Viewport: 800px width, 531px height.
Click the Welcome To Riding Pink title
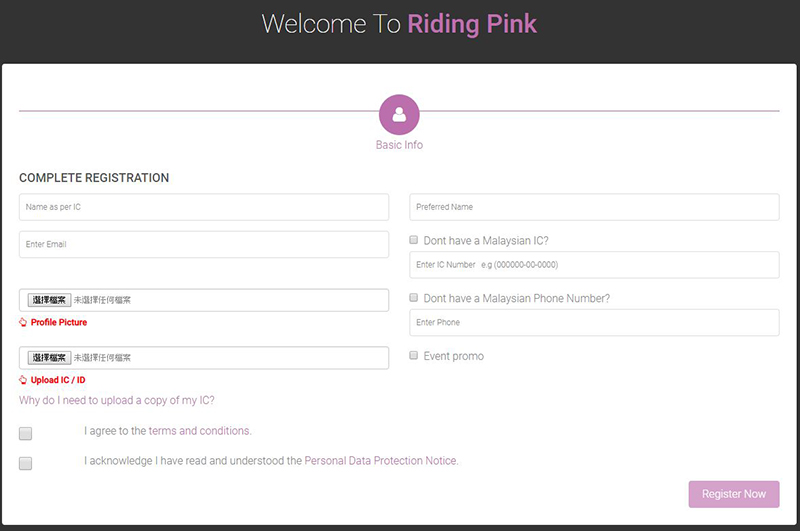click(x=399, y=24)
